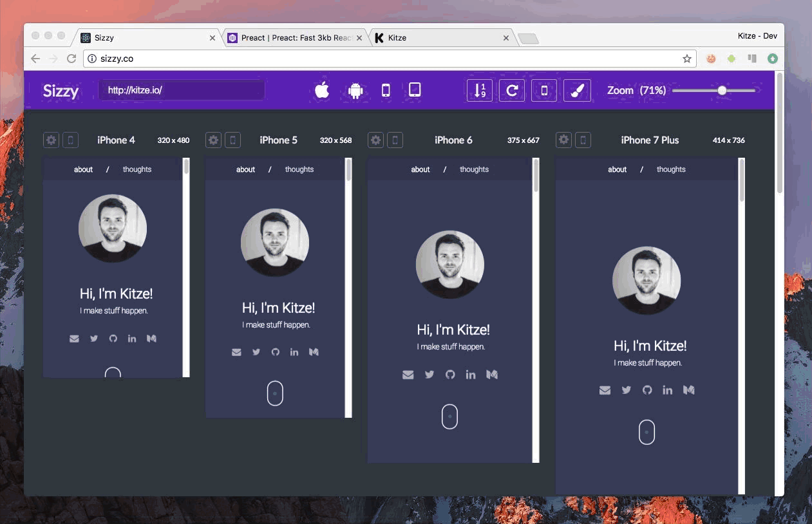Switch to the Preact browser tab
The width and height of the screenshot is (812, 524).
295,38
